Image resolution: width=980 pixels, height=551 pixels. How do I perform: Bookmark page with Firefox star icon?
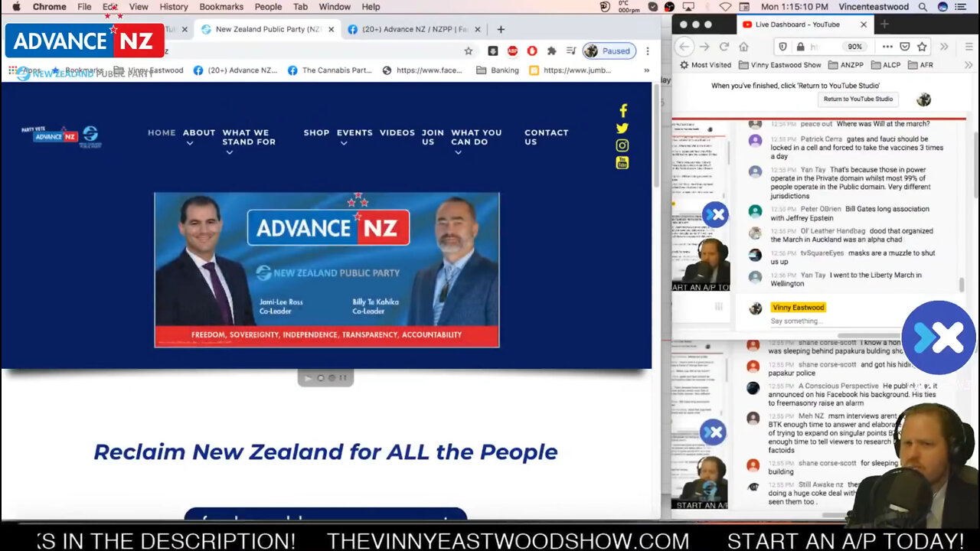pos(922,47)
